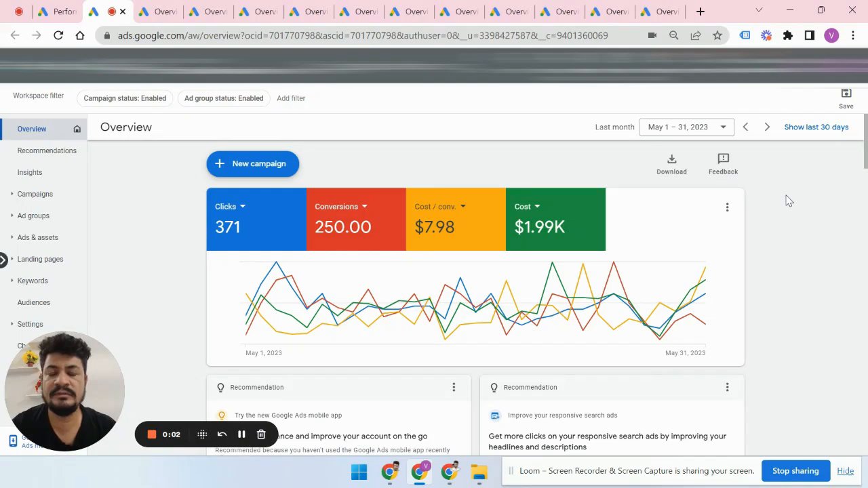Open Audiences in the left navigation
The height and width of the screenshot is (488, 868).
click(34, 302)
